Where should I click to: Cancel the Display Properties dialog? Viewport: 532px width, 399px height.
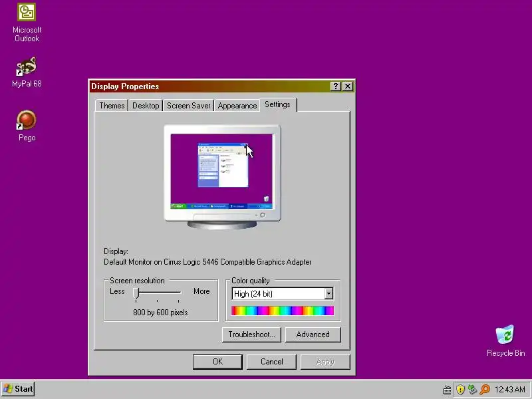click(271, 362)
